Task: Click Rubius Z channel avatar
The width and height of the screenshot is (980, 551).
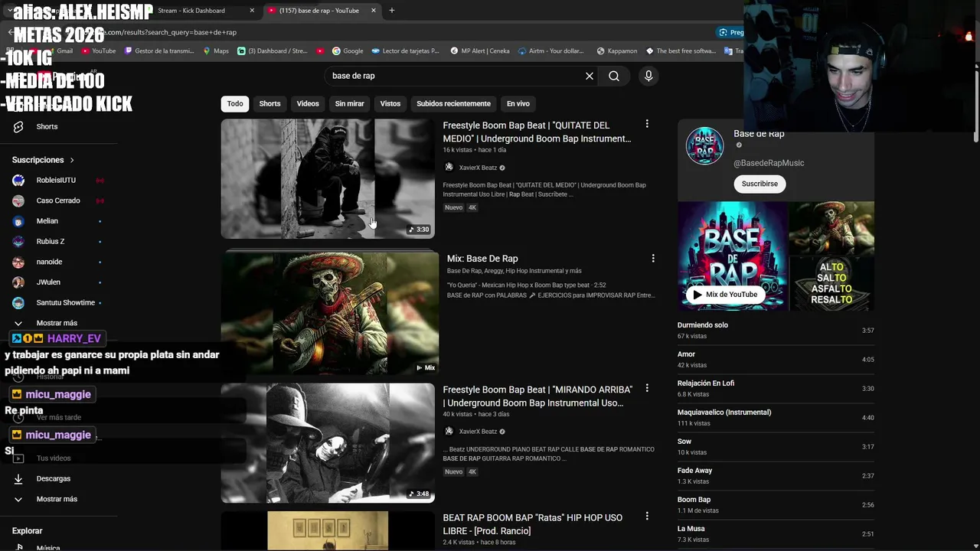Action: point(18,241)
